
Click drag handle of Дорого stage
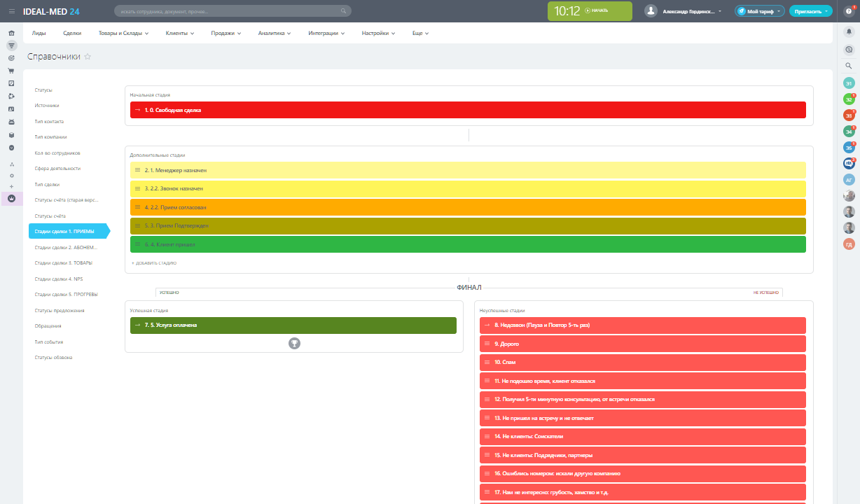[x=488, y=344]
